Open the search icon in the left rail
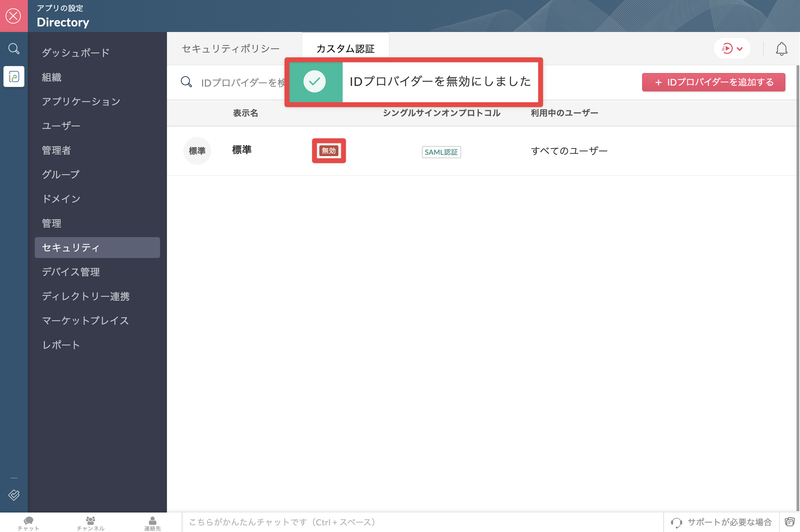 click(14, 48)
